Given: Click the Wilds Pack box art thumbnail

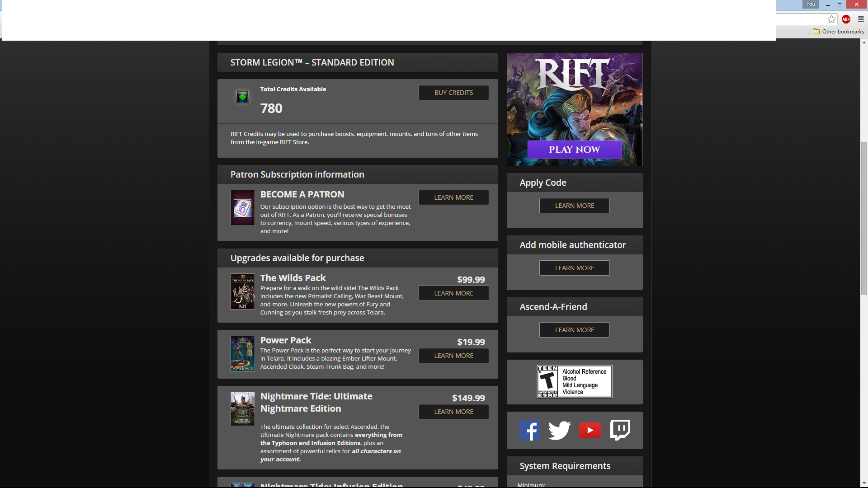Looking at the screenshot, I should (x=243, y=291).
